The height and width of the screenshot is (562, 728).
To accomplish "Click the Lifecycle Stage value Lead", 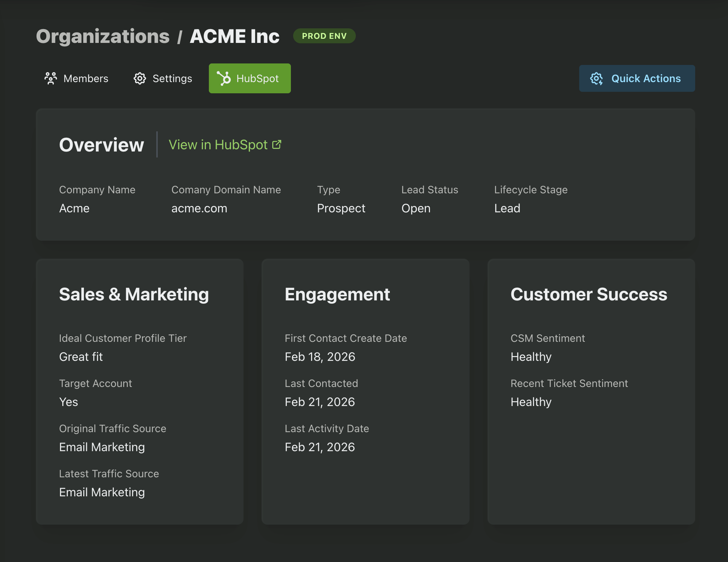I will [507, 208].
